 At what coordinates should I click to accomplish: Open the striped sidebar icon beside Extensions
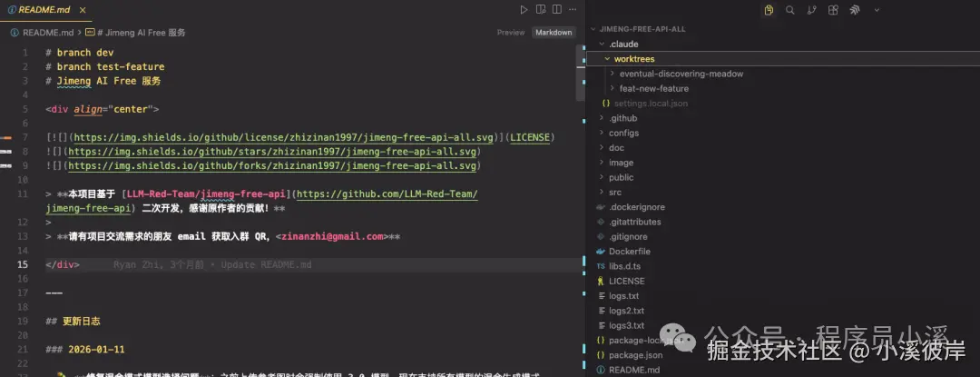855,10
